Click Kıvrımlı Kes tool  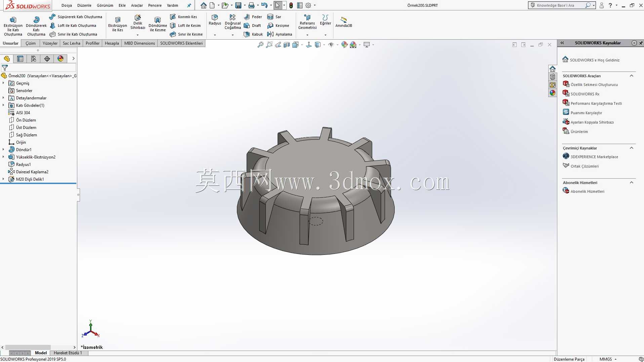[184, 17]
